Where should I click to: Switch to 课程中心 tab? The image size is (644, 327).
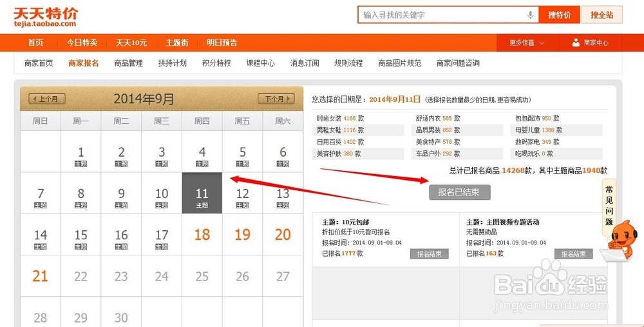(x=261, y=63)
